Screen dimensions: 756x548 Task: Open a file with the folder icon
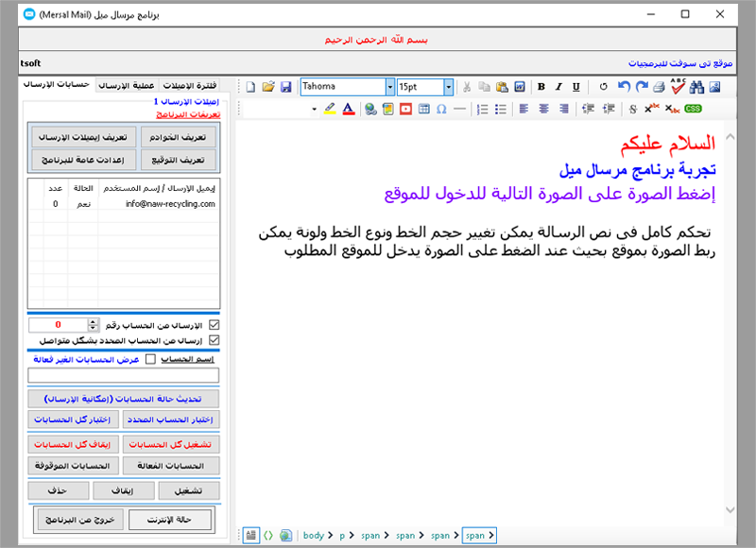pos(268,87)
